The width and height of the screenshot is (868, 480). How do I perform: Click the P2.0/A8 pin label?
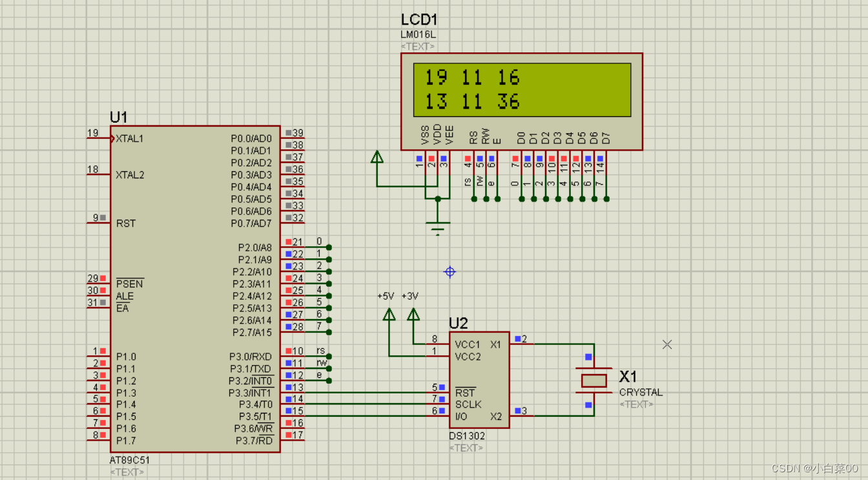(x=255, y=248)
